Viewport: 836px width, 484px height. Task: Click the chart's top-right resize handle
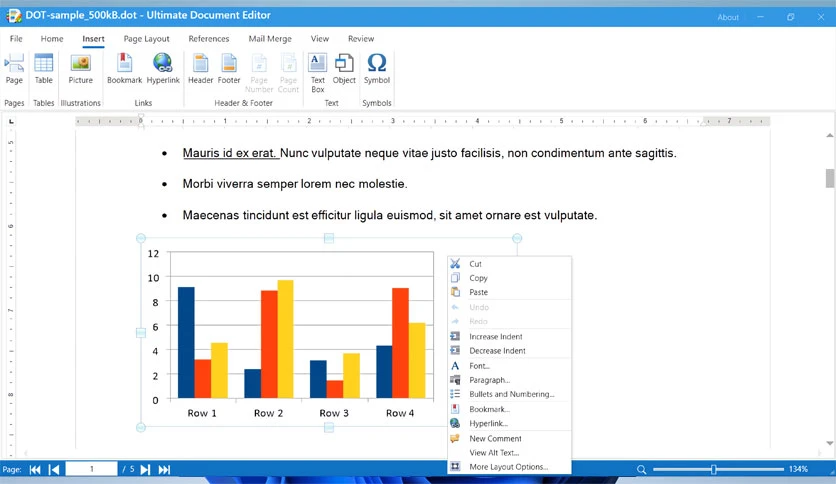517,238
